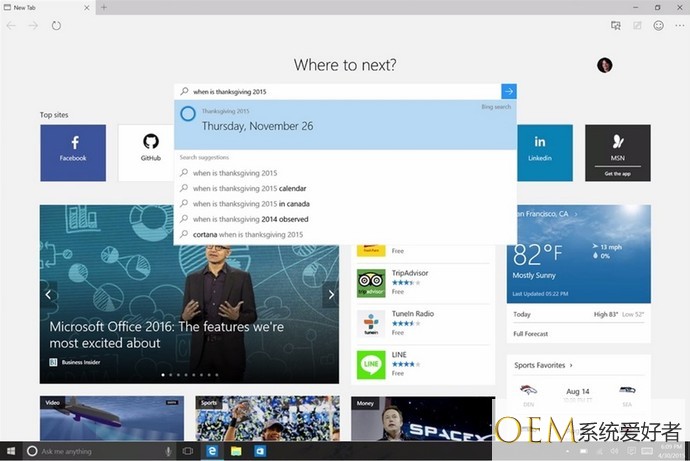Select suggestion 'when is thanksgiving 2015 calendar'
690x461 pixels.
[x=249, y=188]
